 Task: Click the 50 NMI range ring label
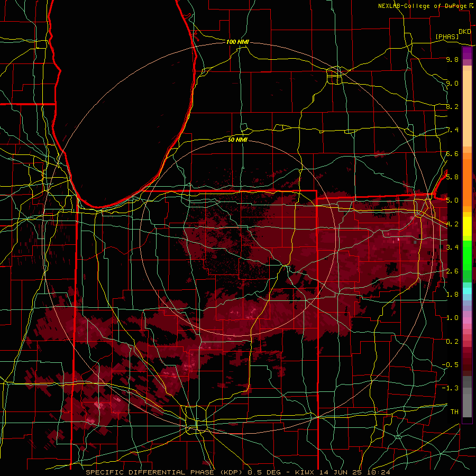237,140
